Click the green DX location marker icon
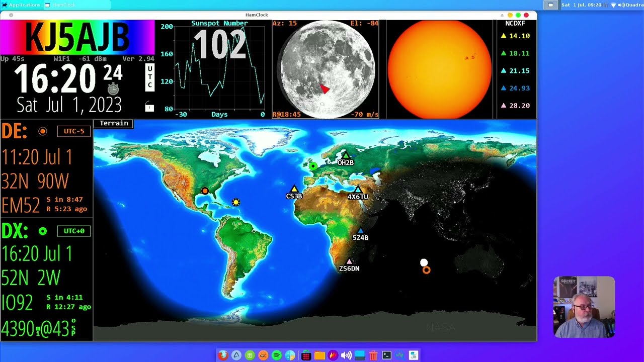The width and height of the screenshot is (644, 362). pyautogui.click(x=43, y=231)
